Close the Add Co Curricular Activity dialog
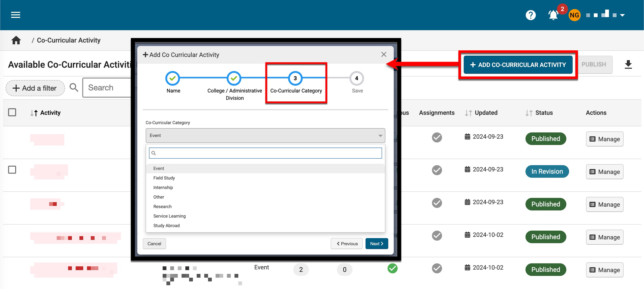This screenshot has width=644, height=289. point(384,54)
